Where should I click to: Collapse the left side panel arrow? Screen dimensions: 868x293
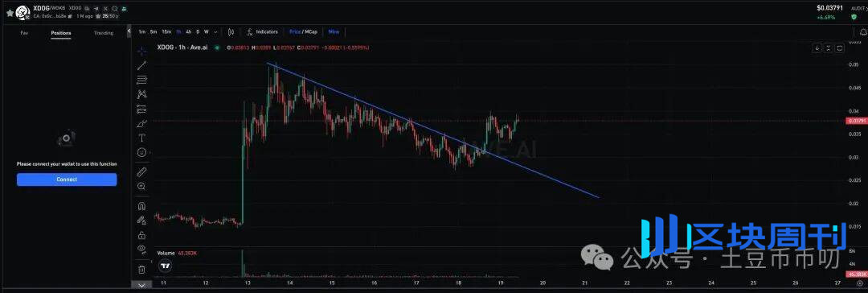(129, 31)
